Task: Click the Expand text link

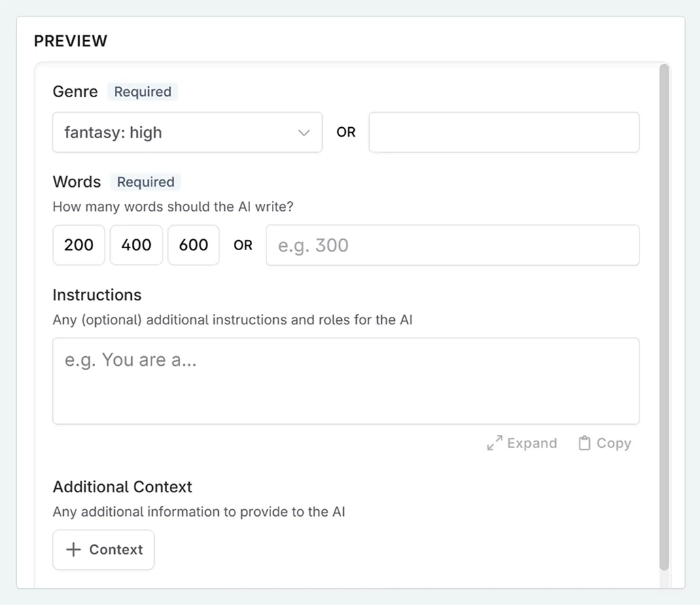Action: (x=532, y=443)
